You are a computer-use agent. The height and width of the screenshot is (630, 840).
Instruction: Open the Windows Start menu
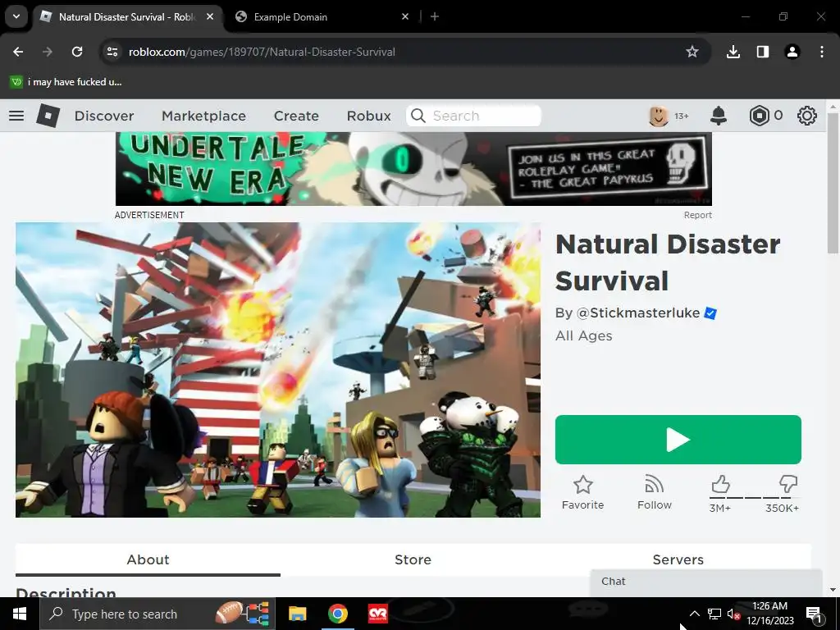coord(20,614)
